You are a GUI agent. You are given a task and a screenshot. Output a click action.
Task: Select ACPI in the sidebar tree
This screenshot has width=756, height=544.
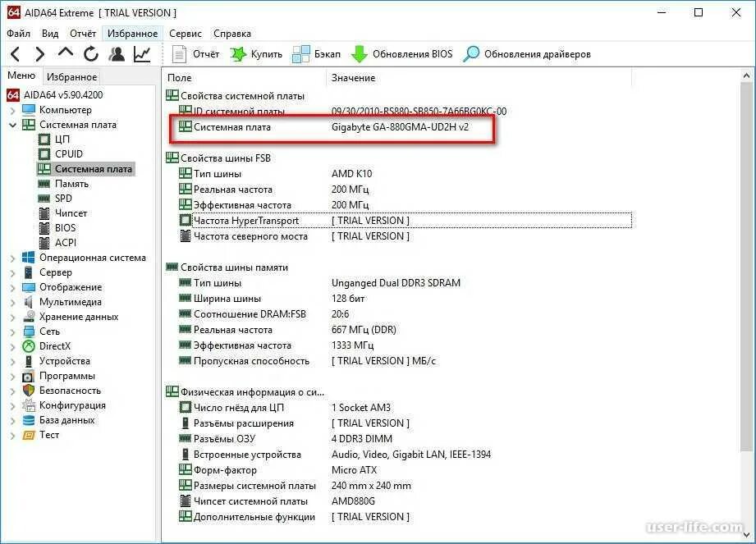(x=66, y=243)
